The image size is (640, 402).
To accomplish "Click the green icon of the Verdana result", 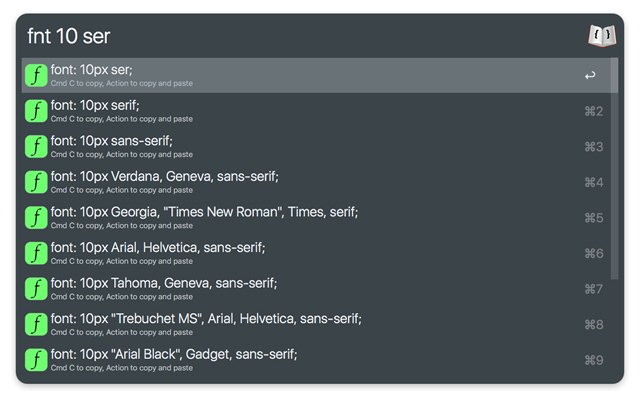I will pyautogui.click(x=36, y=182).
